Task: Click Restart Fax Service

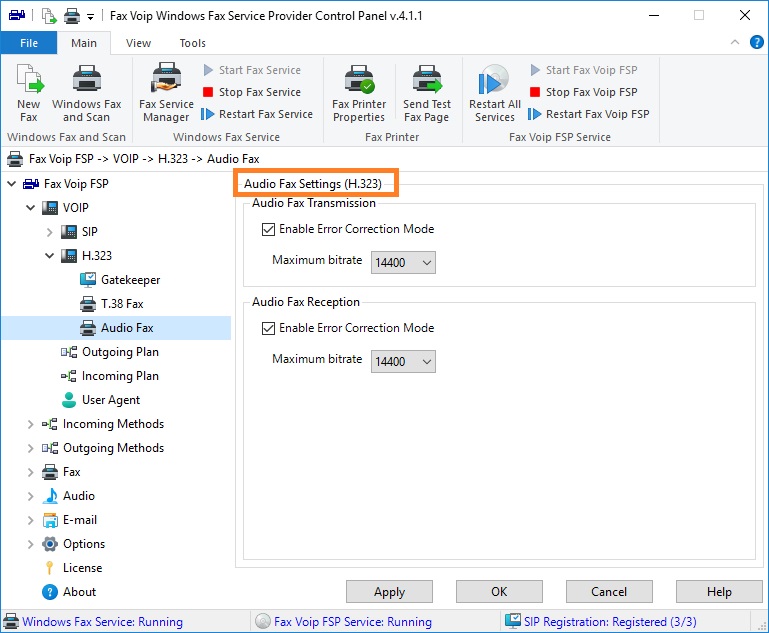Action: coord(257,114)
